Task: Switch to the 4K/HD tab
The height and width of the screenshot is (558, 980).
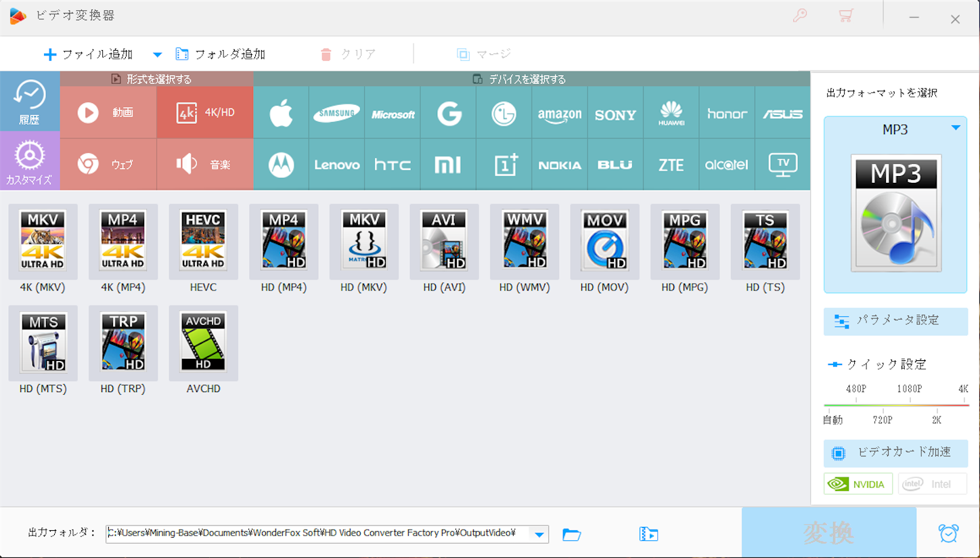Action: point(204,112)
